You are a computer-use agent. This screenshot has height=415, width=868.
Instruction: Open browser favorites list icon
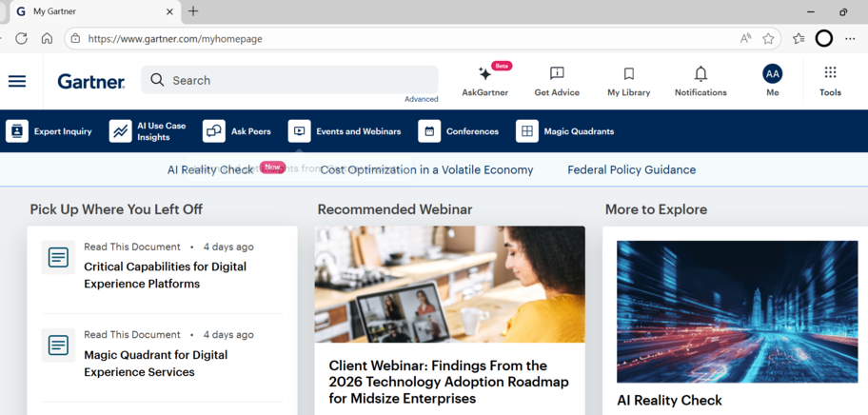[799, 38]
